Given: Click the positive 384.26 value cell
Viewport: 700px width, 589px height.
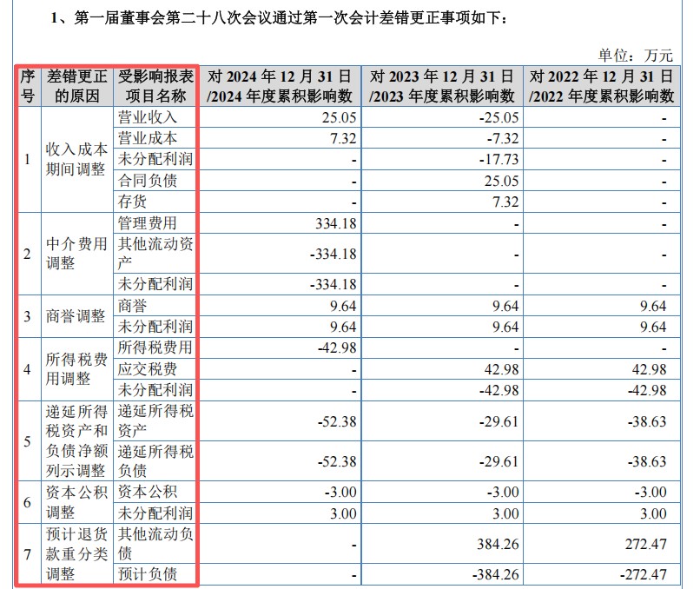Looking at the screenshot, I should [499, 542].
